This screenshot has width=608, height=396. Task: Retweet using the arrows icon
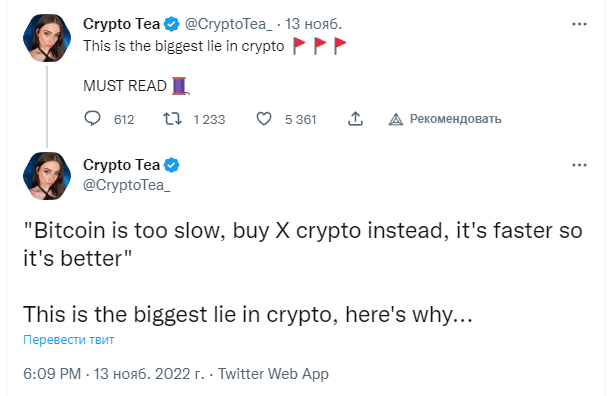tap(172, 119)
